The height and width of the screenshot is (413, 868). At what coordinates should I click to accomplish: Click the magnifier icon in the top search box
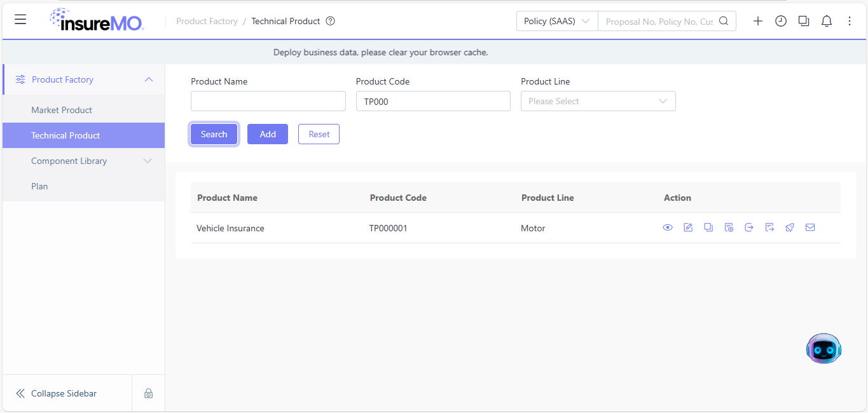(x=724, y=21)
